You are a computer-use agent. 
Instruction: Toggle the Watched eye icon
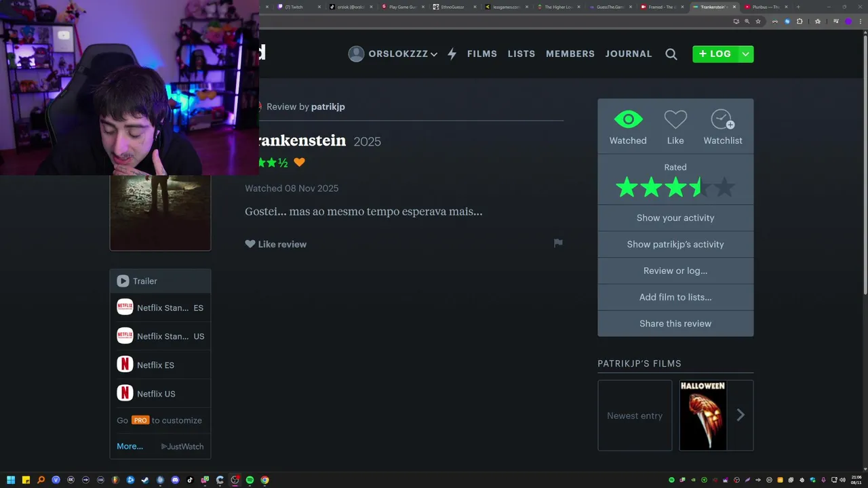click(x=628, y=120)
